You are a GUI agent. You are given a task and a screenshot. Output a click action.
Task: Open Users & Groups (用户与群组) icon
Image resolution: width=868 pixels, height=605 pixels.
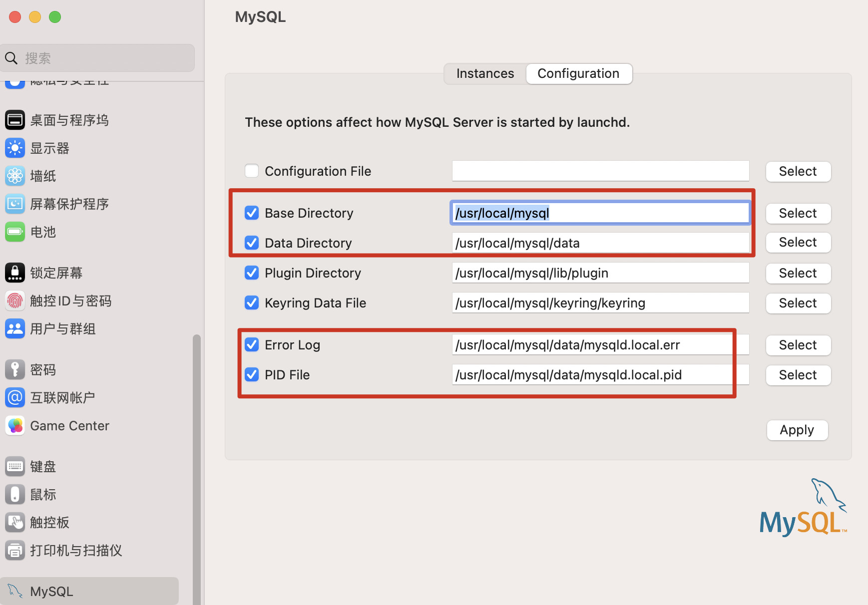[x=15, y=328]
